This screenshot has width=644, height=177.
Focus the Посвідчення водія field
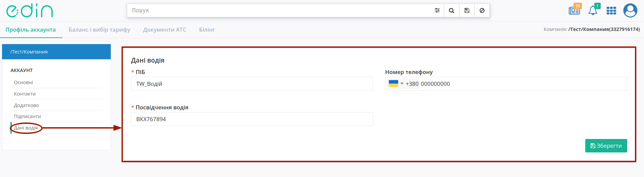point(252,119)
